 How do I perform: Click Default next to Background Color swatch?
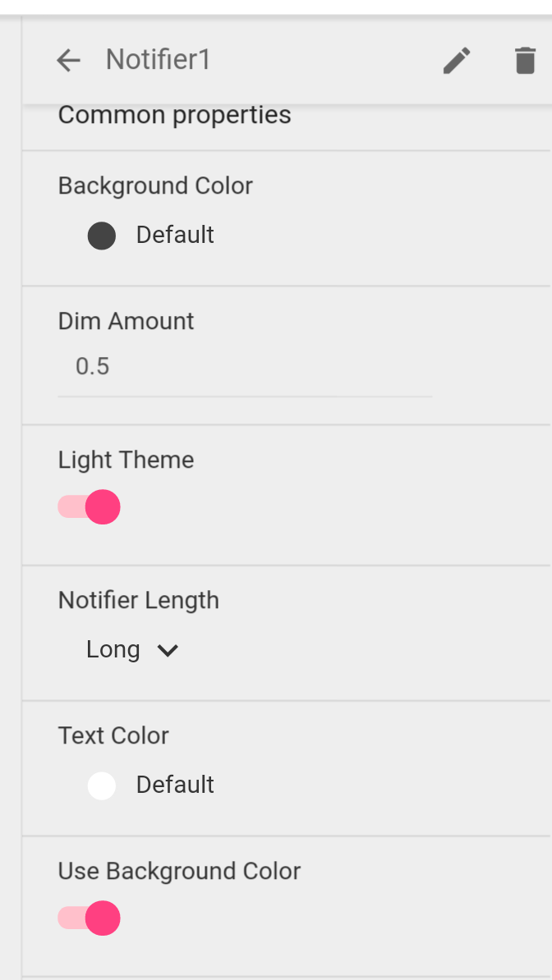[x=175, y=235]
